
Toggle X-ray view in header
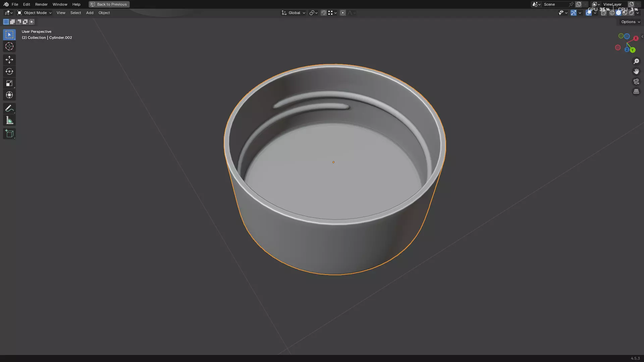(603, 13)
